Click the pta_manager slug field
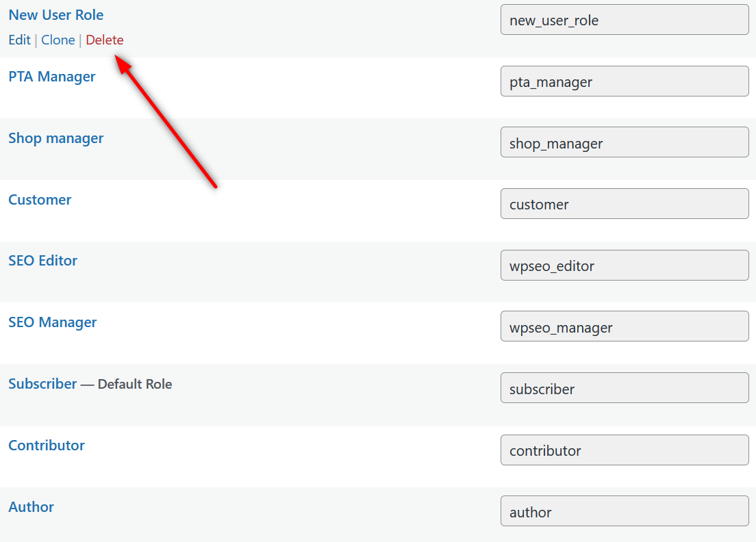756x542 pixels. [x=624, y=81]
